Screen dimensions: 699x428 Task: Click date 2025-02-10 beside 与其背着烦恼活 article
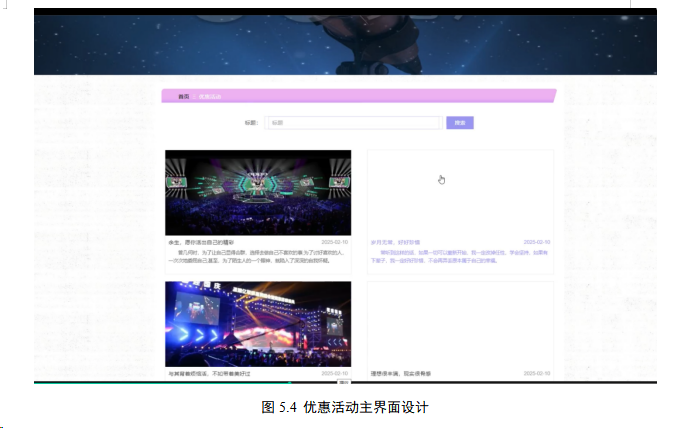(334, 373)
